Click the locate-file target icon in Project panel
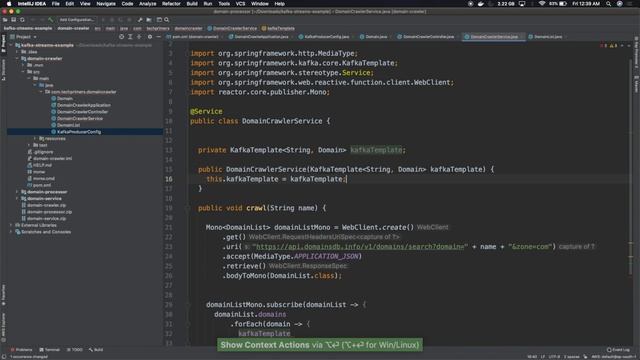Viewport: 640px width, 360px height. [x=121, y=37]
